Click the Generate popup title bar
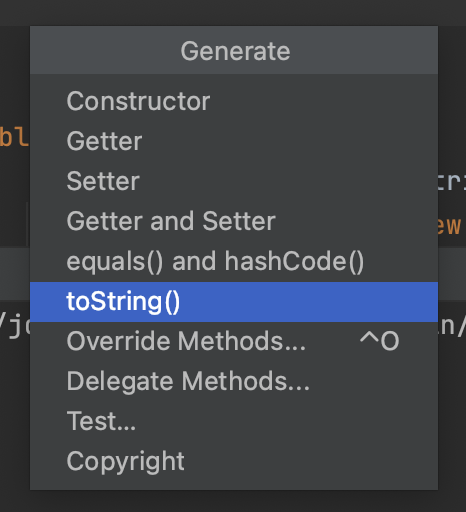Image resolution: width=466 pixels, height=512 pixels. (x=234, y=51)
